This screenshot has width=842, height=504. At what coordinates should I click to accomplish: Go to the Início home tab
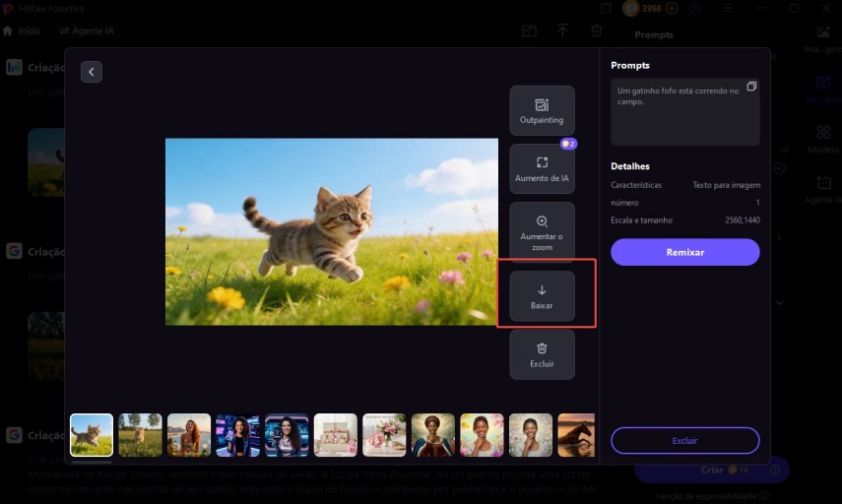pyautogui.click(x=22, y=31)
